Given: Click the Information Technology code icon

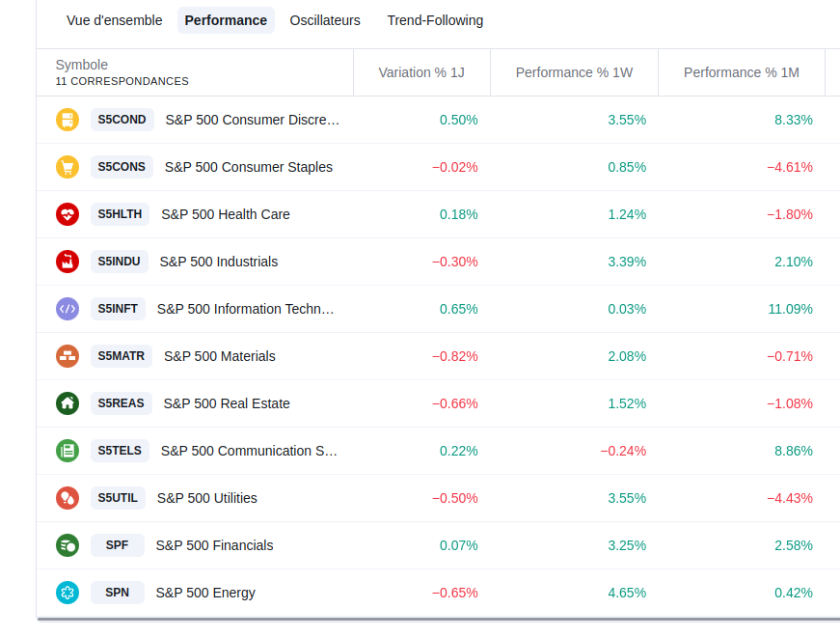Looking at the screenshot, I should click(67, 309).
